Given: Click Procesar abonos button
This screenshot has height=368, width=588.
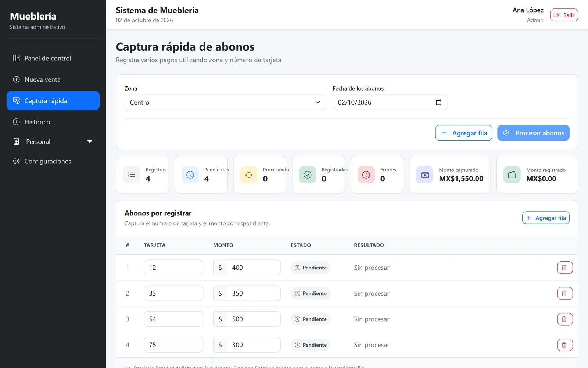Looking at the screenshot, I should [x=533, y=133].
